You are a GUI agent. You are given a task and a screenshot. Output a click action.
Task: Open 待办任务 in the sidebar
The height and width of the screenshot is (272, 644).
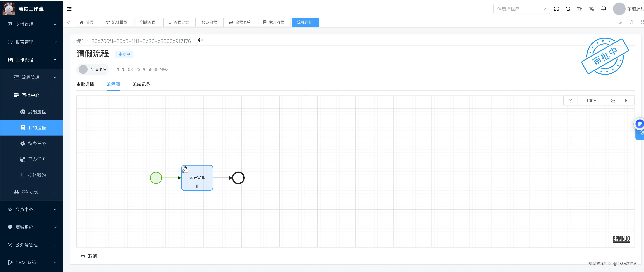pos(37,143)
